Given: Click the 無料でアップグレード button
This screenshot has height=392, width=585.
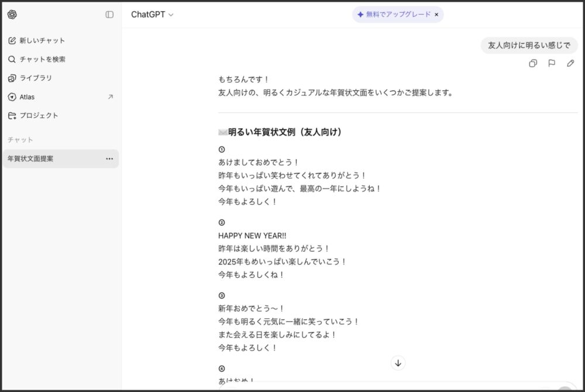Looking at the screenshot, I should (x=395, y=16).
